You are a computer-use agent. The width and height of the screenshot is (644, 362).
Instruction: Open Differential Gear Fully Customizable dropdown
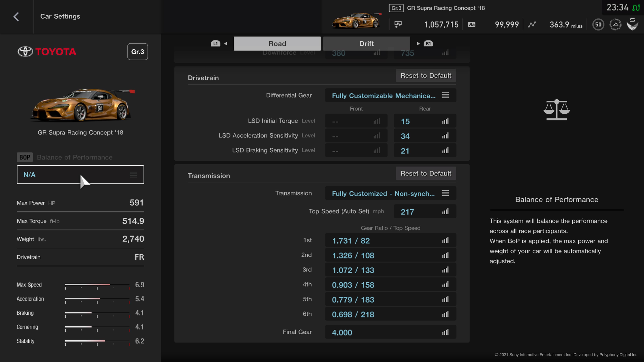coord(390,95)
